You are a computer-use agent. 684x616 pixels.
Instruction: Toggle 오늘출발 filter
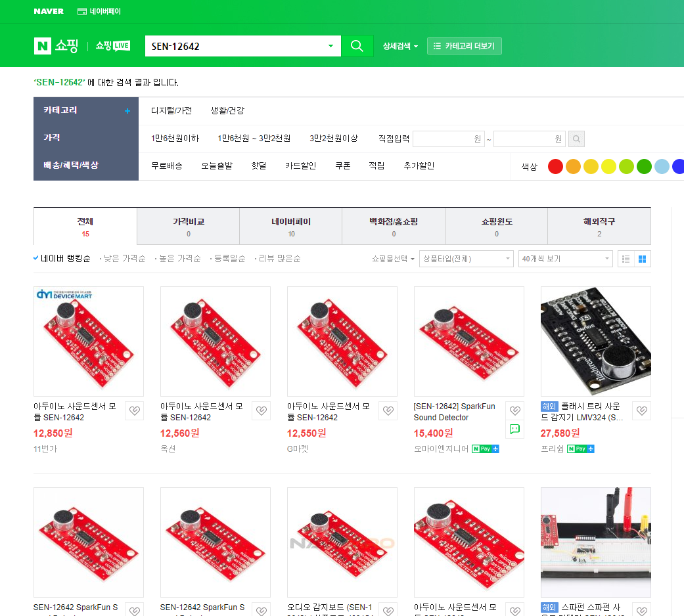(x=217, y=165)
